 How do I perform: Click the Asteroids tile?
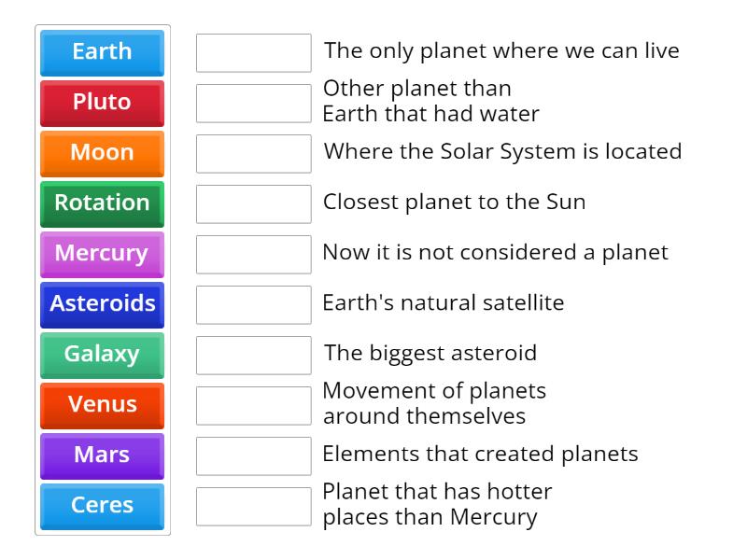[x=101, y=304]
